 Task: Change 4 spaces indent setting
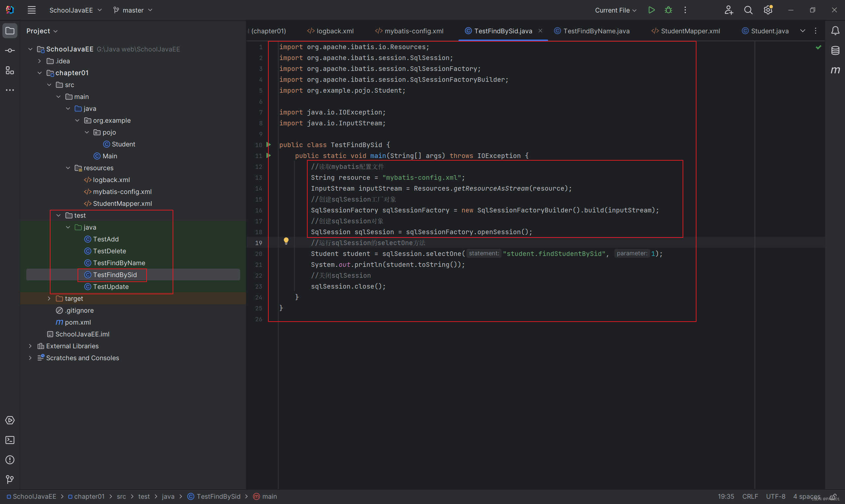pyautogui.click(x=807, y=496)
